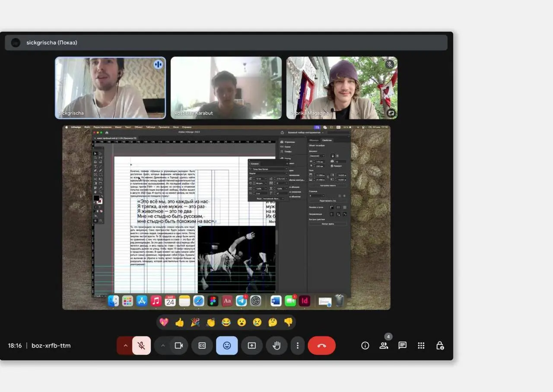The width and height of the screenshot is (553, 392).
Task: Open meeting details info icon
Action: (365, 345)
